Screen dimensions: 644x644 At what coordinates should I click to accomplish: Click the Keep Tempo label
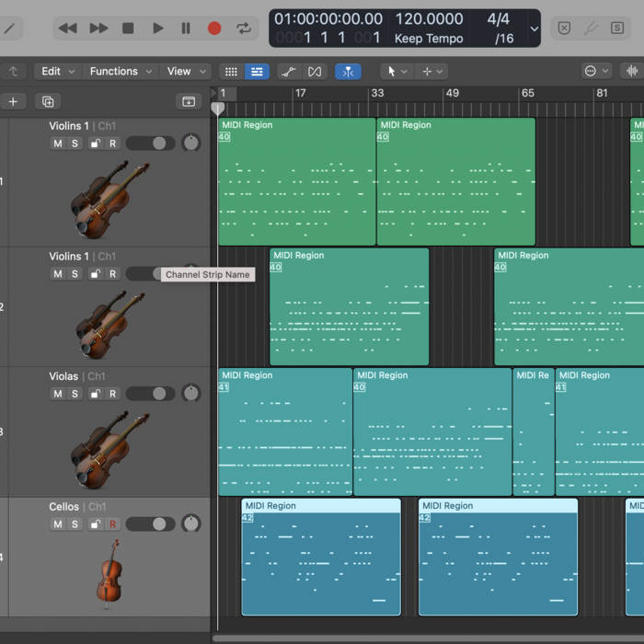click(x=427, y=39)
